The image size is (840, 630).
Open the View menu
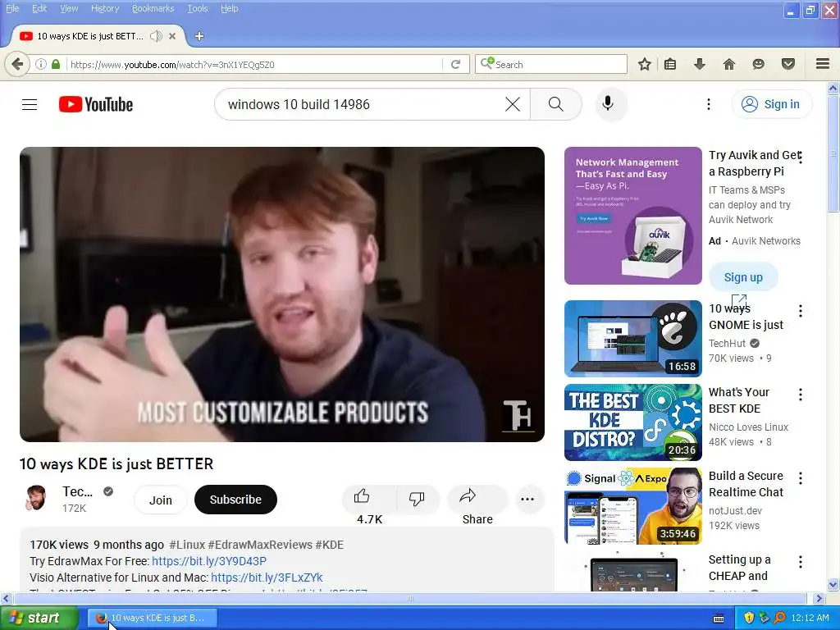point(69,8)
